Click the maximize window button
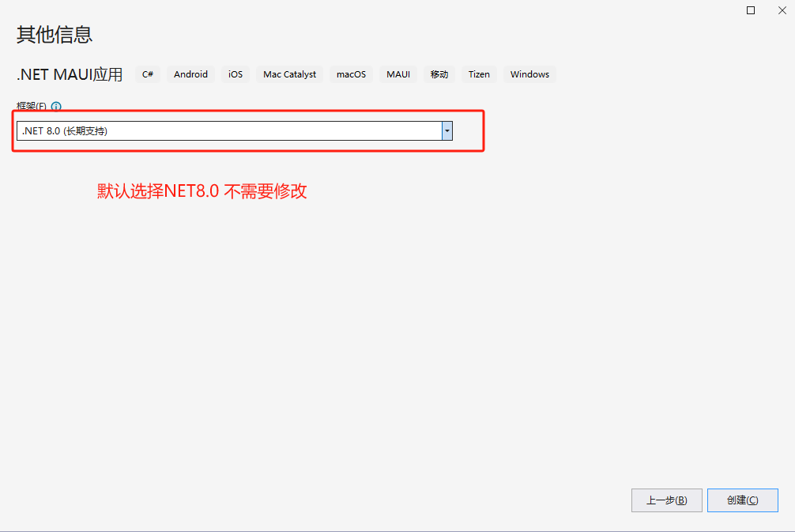The width and height of the screenshot is (795, 532). pos(750,10)
